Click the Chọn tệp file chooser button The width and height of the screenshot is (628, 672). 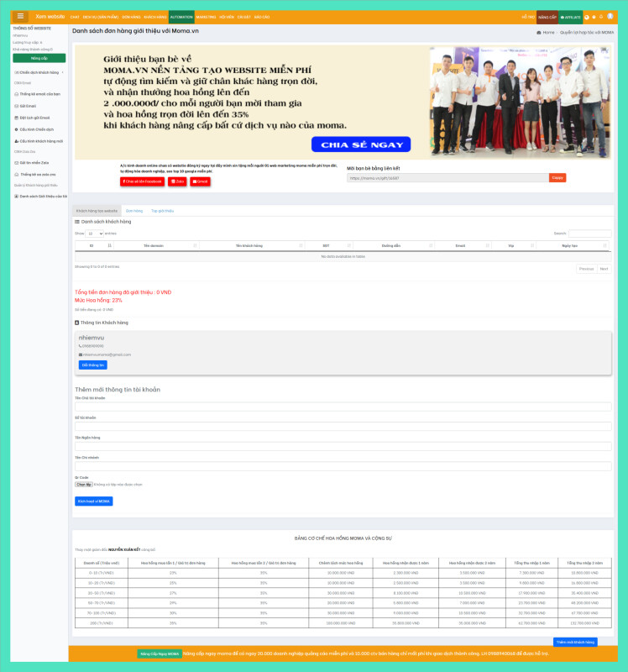click(84, 485)
